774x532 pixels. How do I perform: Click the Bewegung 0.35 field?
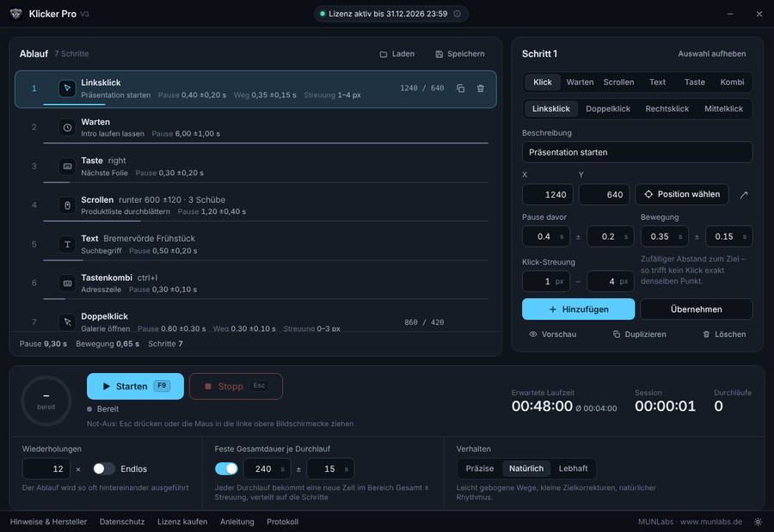[665, 236]
